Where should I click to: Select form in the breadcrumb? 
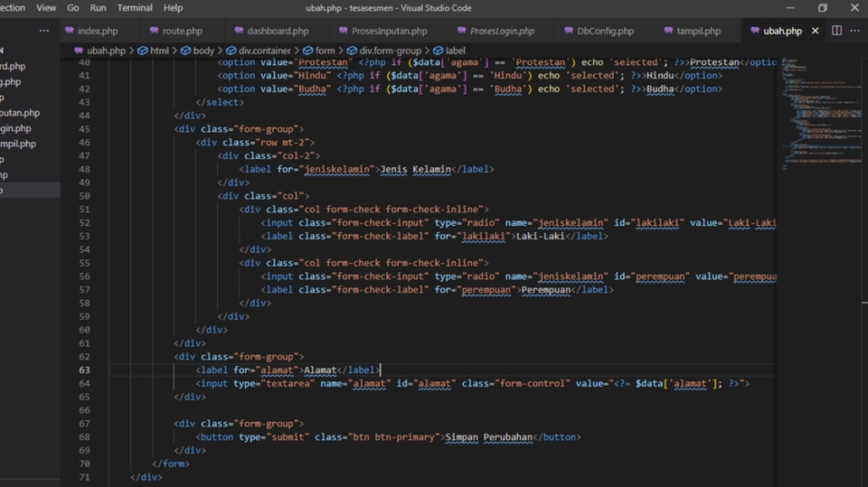pos(325,51)
